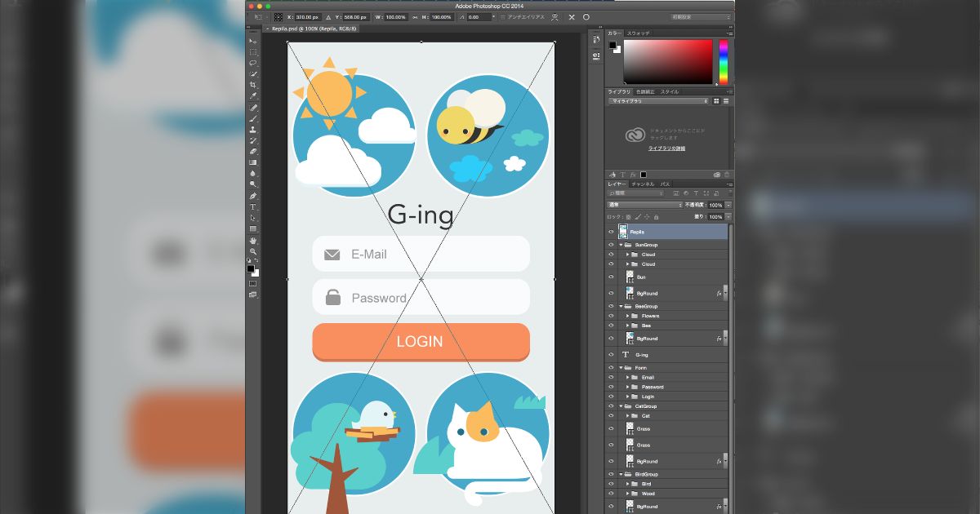The width and height of the screenshot is (980, 514).
Task: Collapse the CatGroup layer group
Action: [x=620, y=405]
